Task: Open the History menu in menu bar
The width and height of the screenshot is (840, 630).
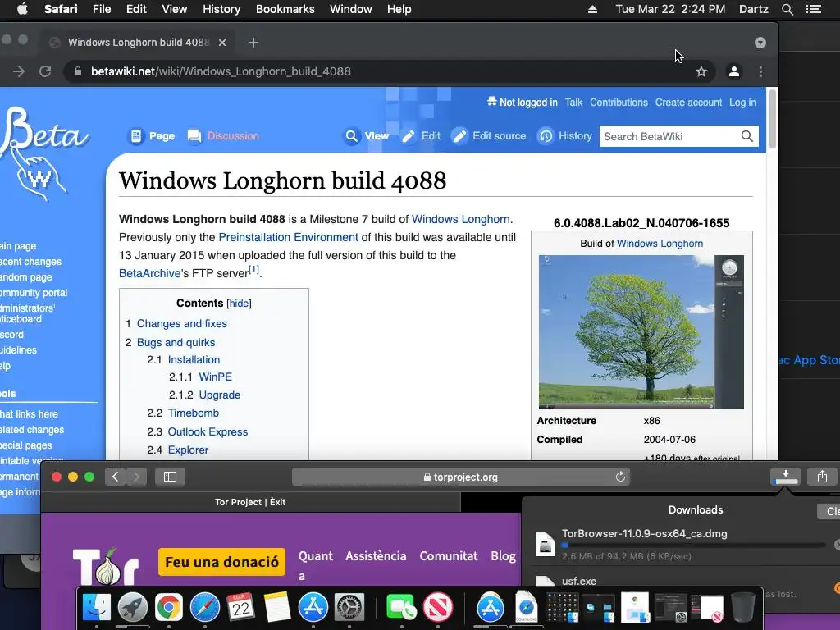Action: click(x=221, y=9)
